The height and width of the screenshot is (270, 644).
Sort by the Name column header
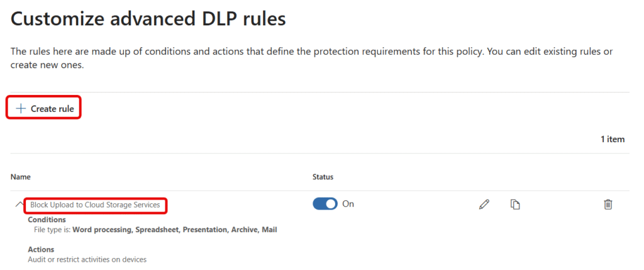tap(21, 177)
